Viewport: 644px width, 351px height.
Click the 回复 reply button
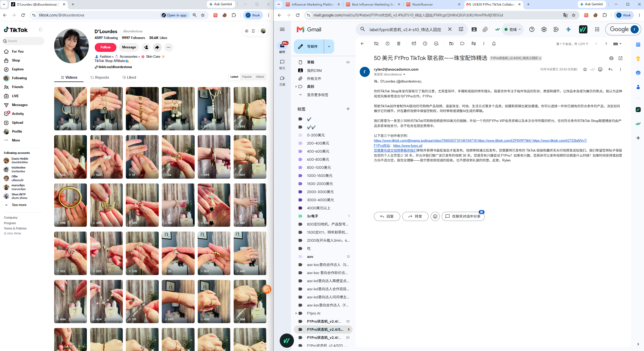[387, 216]
